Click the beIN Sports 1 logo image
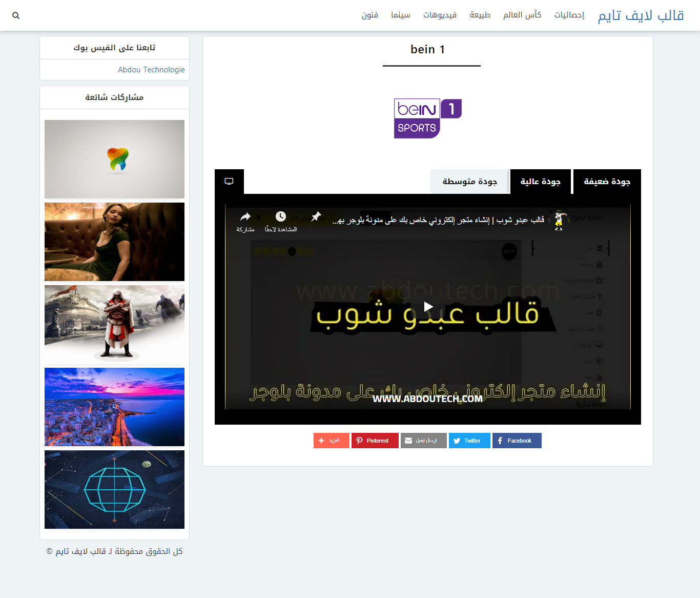This screenshot has height=598, width=700. tap(428, 118)
